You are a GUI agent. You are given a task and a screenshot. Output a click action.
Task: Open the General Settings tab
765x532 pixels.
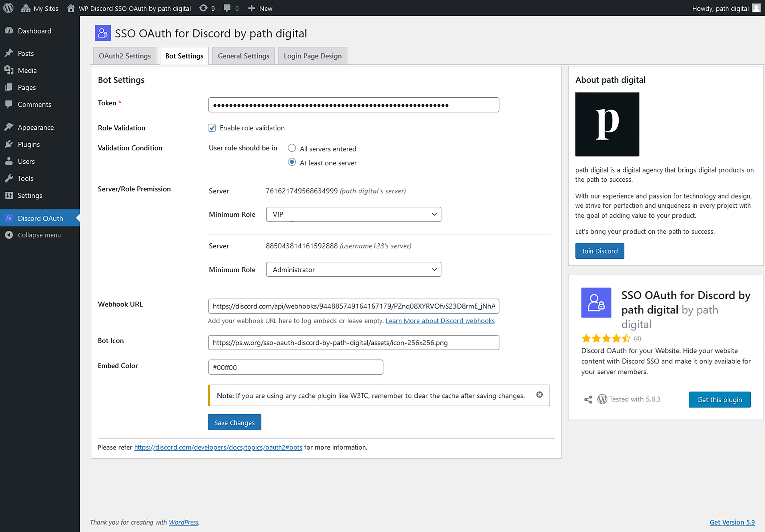tap(243, 56)
